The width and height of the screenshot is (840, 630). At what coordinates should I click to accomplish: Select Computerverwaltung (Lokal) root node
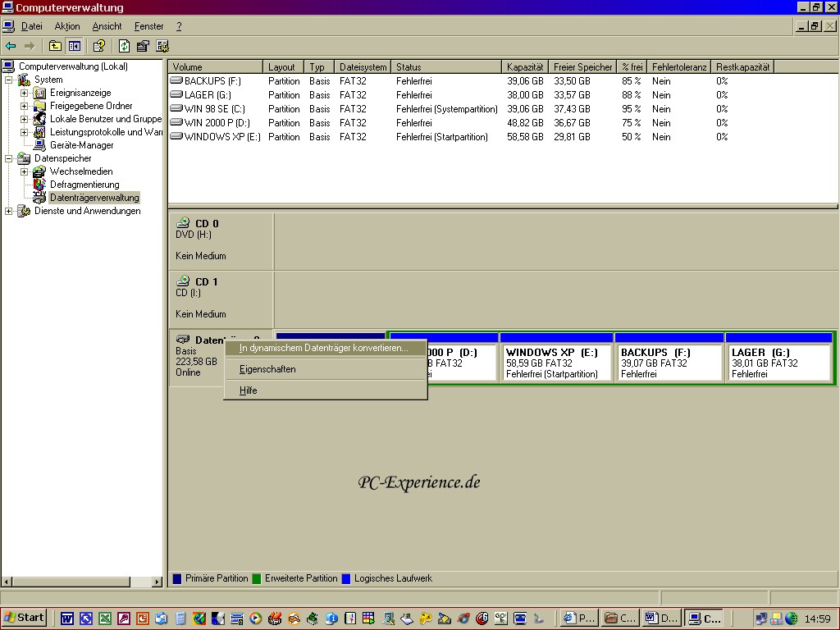coord(73,66)
